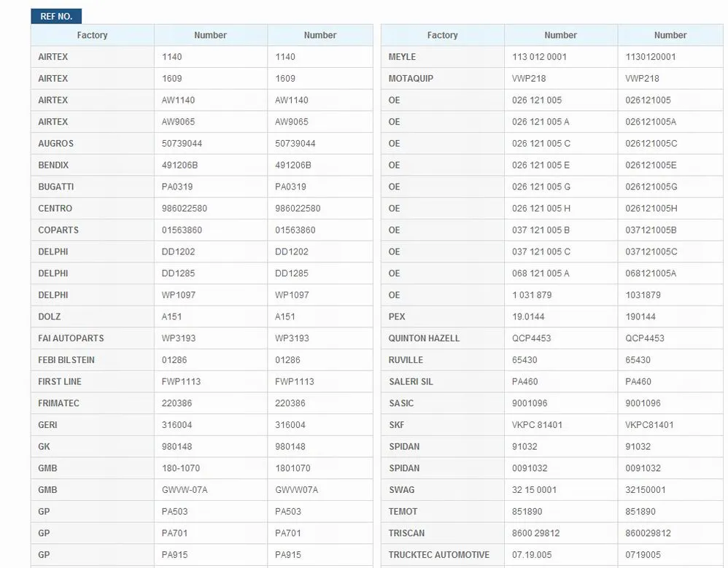Image resolution: width=728 pixels, height=568 pixels.
Task: Click the Factory header in the left table
Action: (92, 35)
